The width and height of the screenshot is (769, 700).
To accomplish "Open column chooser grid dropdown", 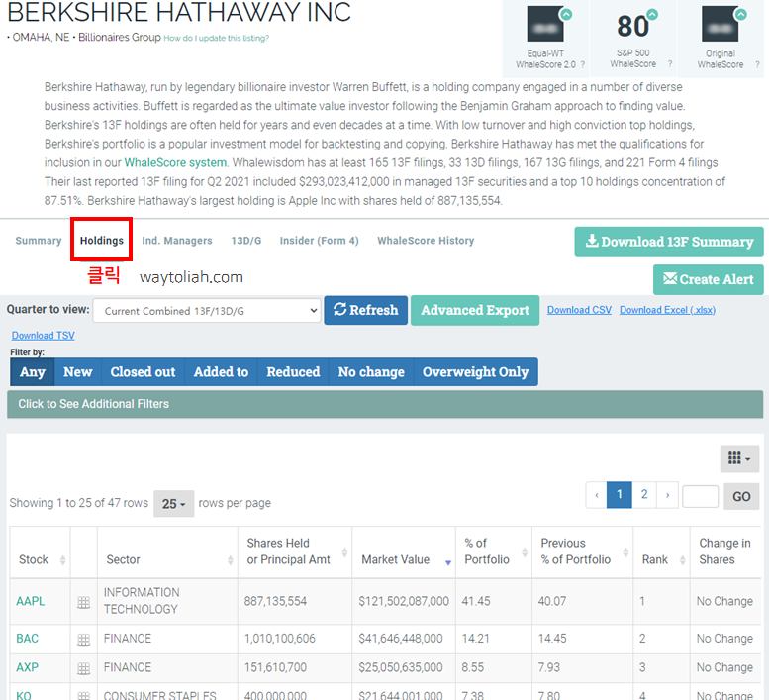I will pos(739,458).
